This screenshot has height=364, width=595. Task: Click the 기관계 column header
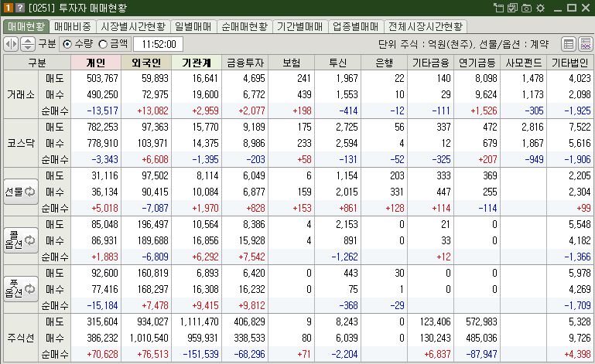coord(197,63)
